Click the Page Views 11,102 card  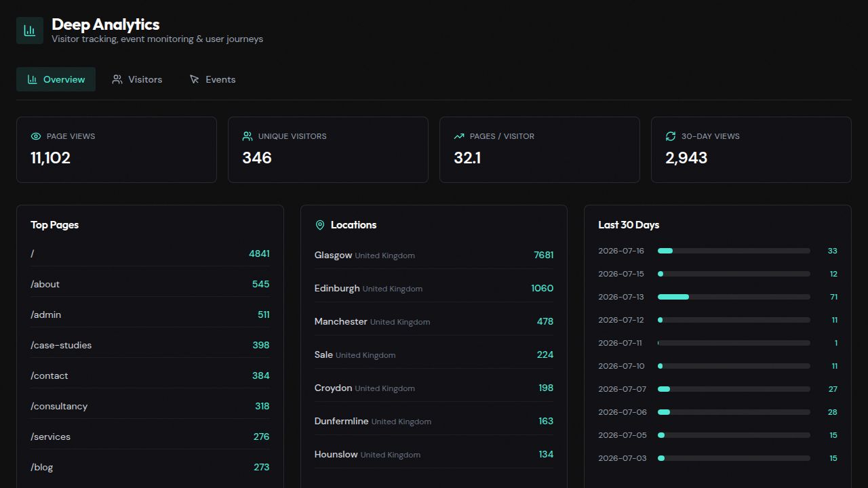[x=117, y=150]
